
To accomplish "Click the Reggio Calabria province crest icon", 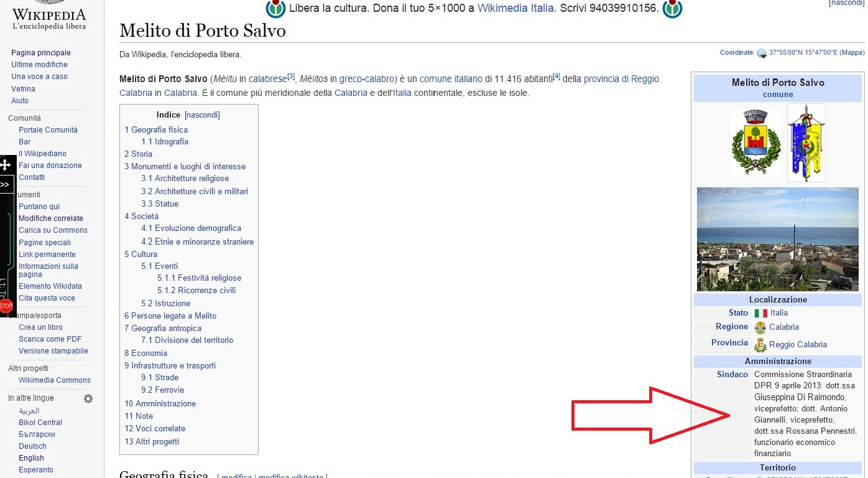I will tap(760, 345).
